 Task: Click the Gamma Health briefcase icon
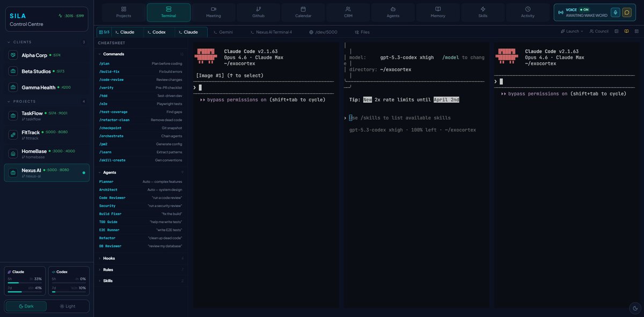click(13, 87)
